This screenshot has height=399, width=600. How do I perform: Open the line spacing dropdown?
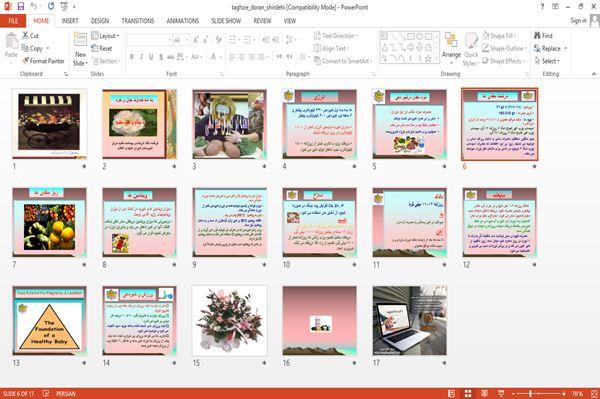point(291,40)
